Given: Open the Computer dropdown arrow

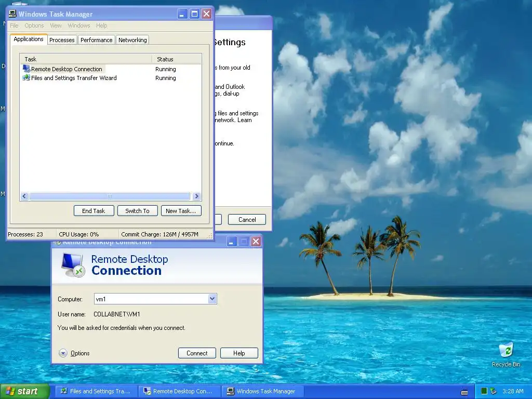Looking at the screenshot, I should (212, 299).
